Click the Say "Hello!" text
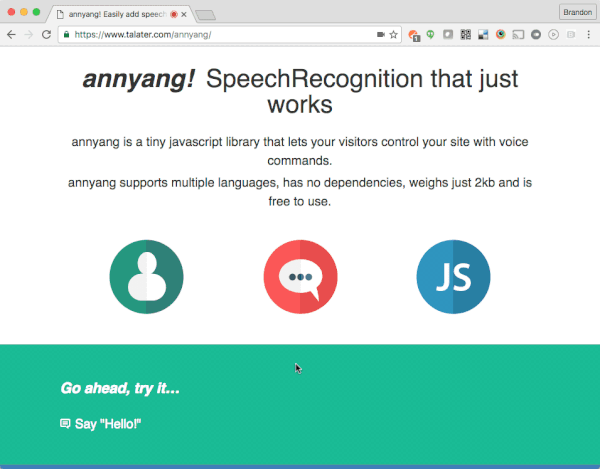Viewport: 600px width, 469px height. pyautogui.click(x=108, y=424)
